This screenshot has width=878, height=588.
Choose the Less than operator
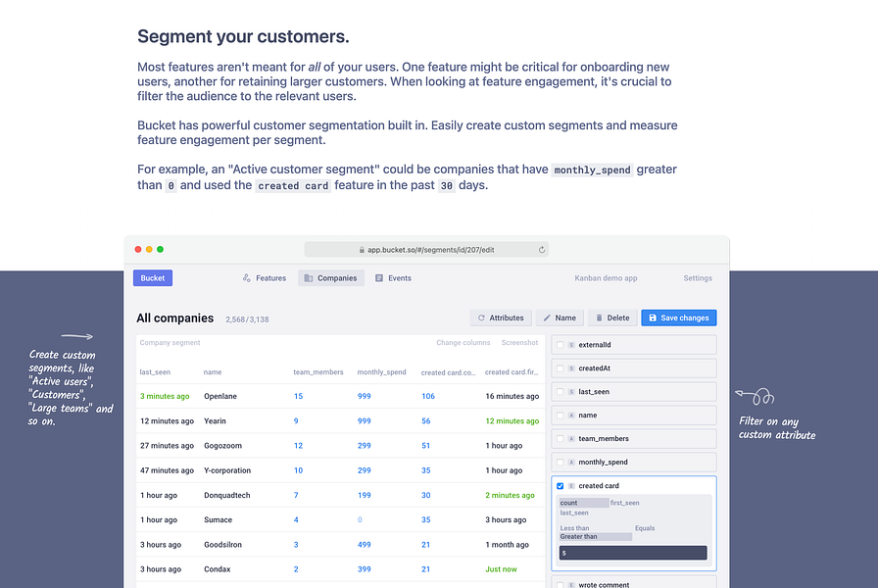coord(574,528)
